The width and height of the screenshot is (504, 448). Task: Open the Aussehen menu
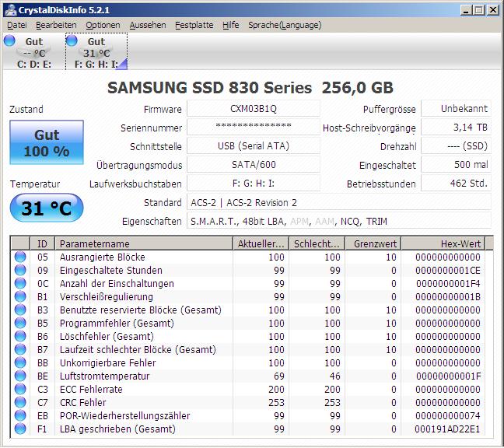[x=148, y=25]
